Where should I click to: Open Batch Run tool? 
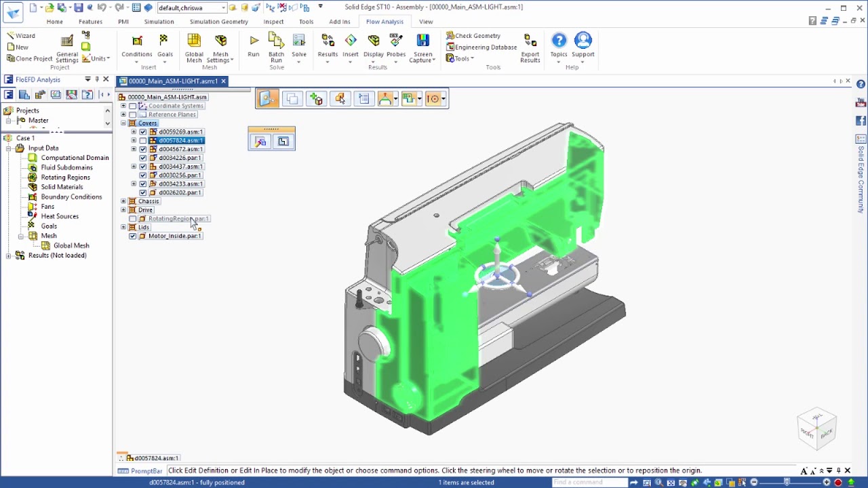[276, 47]
